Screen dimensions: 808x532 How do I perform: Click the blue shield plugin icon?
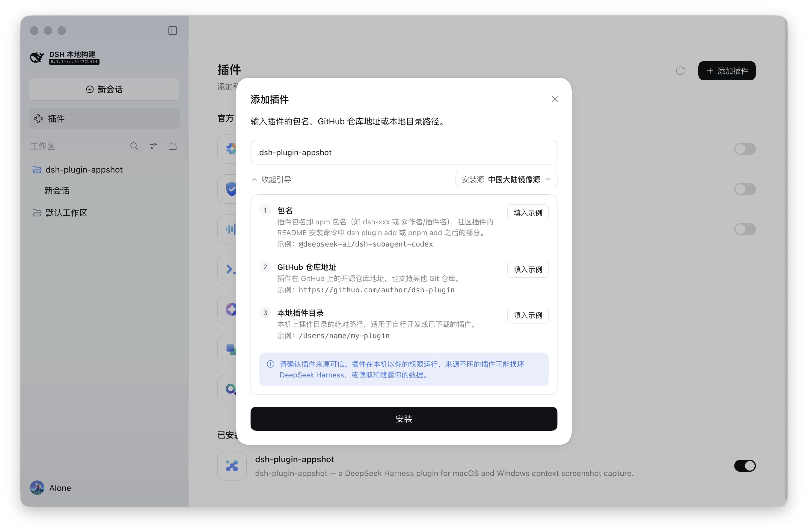[231, 189]
